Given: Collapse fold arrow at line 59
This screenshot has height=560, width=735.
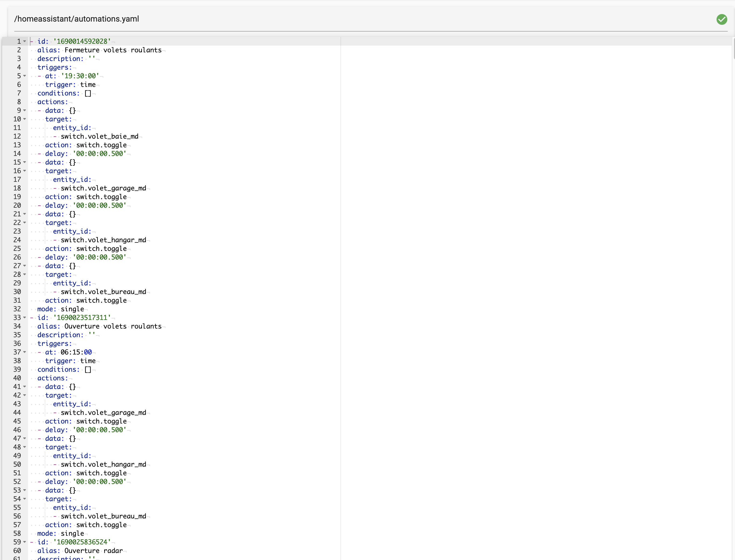Looking at the screenshot, I should (25, 542).
